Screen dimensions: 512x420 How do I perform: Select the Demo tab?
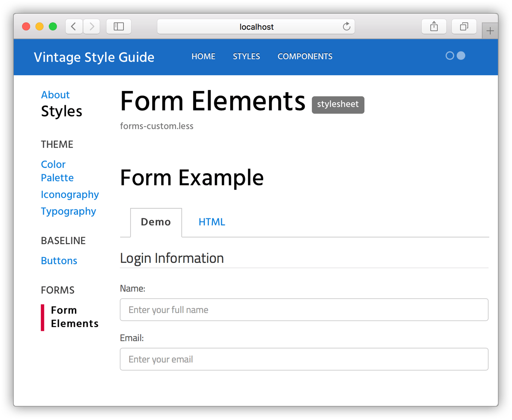coord(156,222)
